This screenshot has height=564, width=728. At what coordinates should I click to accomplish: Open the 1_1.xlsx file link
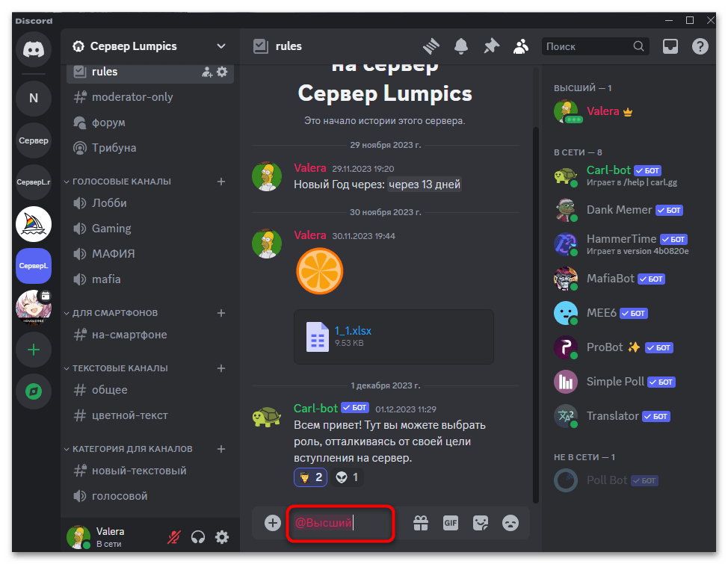click(353, 330)
